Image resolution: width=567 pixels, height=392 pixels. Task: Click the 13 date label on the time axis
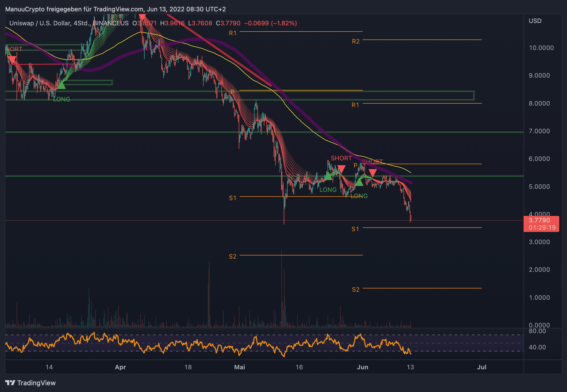pos(410,367)
